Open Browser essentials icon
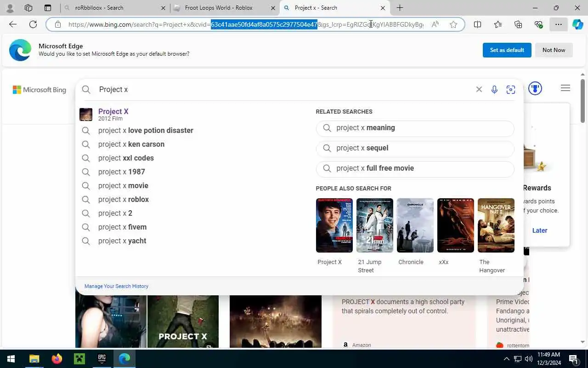Viewport: 588px width, 368px height. click(539, 24)
